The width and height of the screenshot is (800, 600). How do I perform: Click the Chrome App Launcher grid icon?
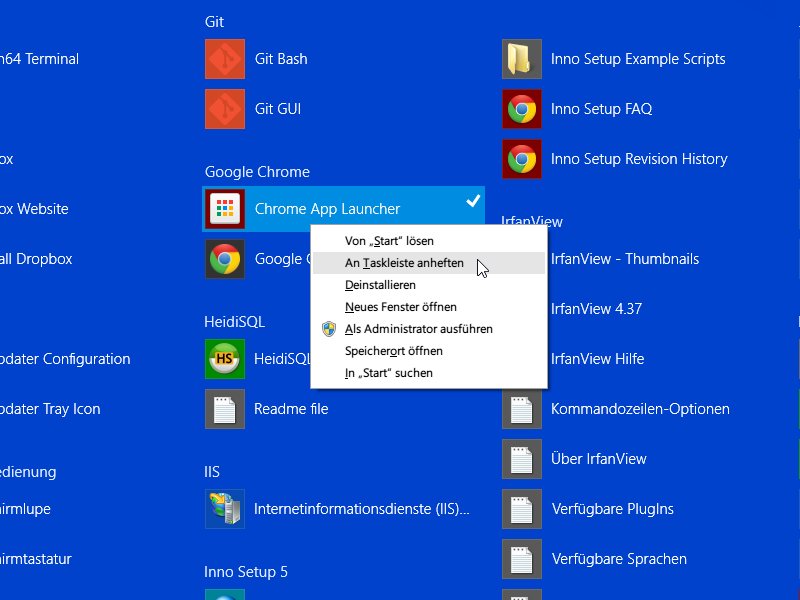click(225, 209)
